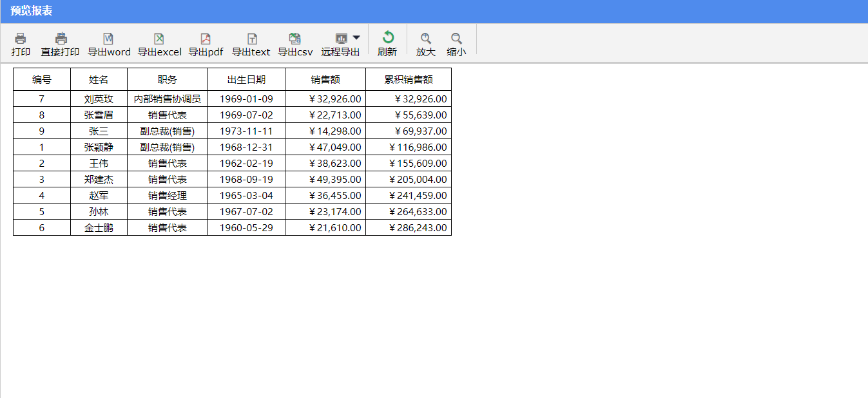Viewport: 868px width, 398px height.
Task: Select the 销售额 column header
Action: 325,80
